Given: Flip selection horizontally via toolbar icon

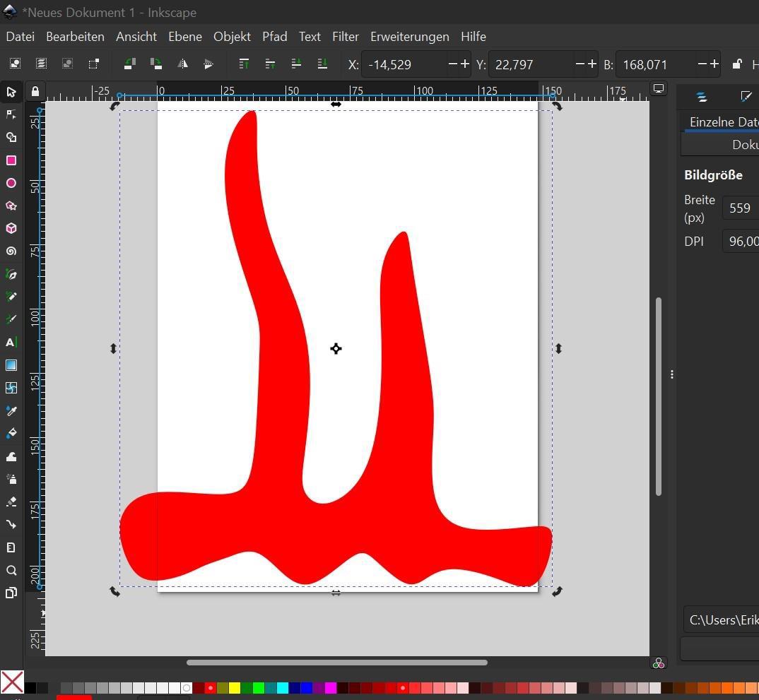Looking at the screenshot, I should click(x=182, y=64).
